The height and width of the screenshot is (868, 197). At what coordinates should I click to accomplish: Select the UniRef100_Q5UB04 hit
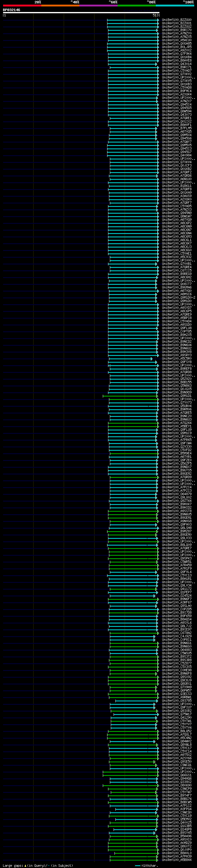click(177, 406)
